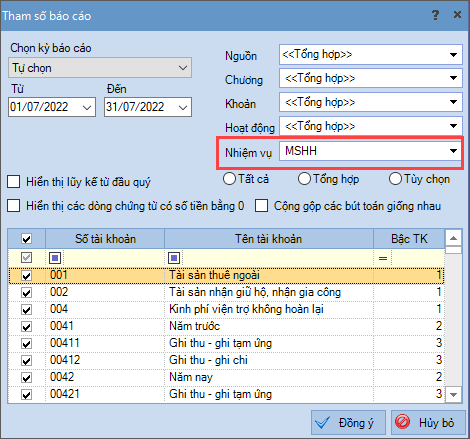
Task: Open the Chọn kỳ báo cáo Tự chọn combo
Action: tap(100, 68)
